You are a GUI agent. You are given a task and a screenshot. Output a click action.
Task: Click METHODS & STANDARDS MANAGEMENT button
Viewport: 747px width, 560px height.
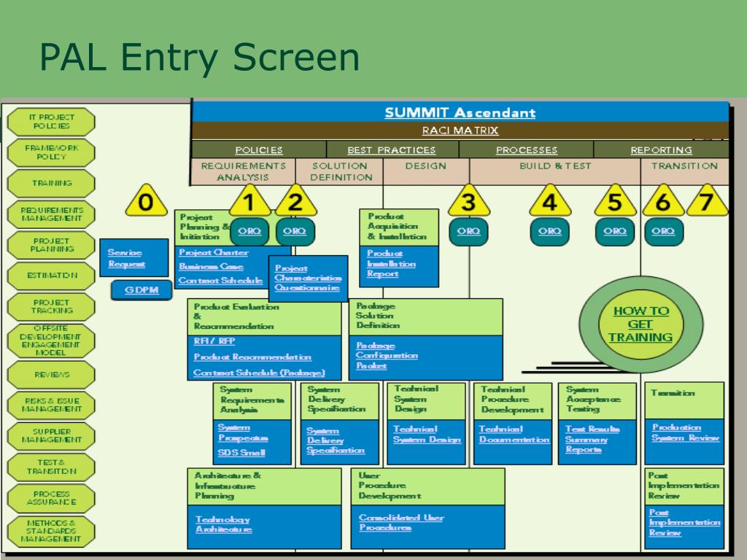(x=51, y=531)
